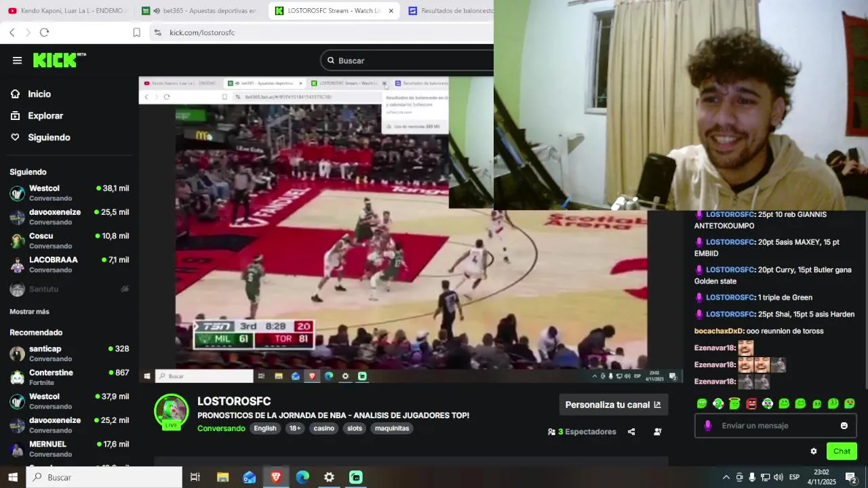Open Conterstine's Fortnite channel
This screenshot has width=868, height=488.
[69, 377]
